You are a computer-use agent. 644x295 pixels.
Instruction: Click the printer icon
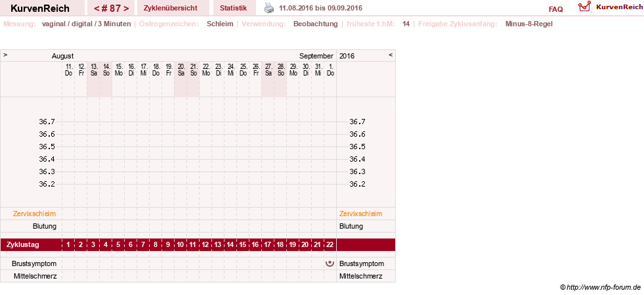(x=268, y=8)
